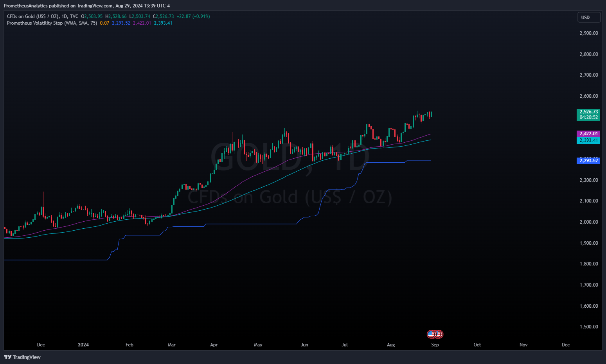The height and width of the screenshot is (364, 606).
Task: Click the 2024 year label on the time axis
Action: point(83,345)
